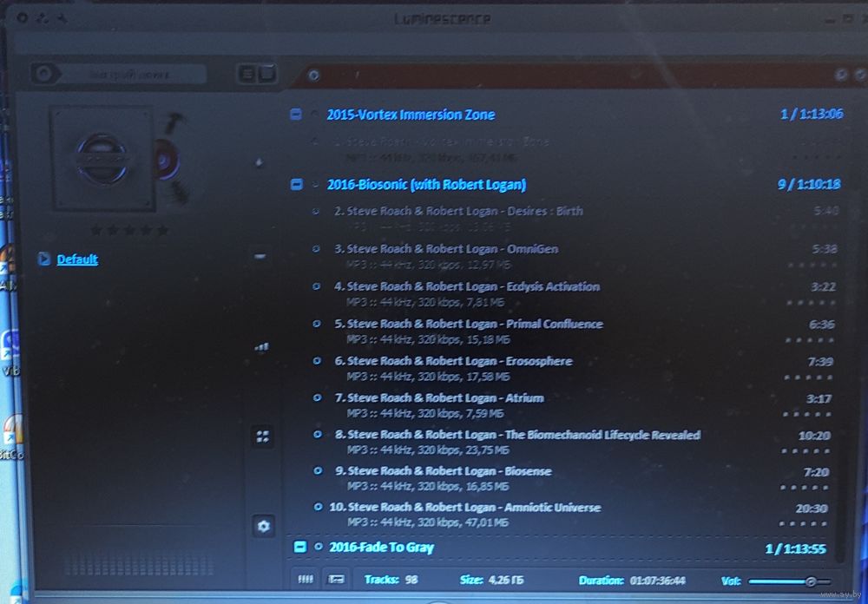Click the 47,01 МБ file info line
Screen dimensions: 868x604
coord(429,522)
